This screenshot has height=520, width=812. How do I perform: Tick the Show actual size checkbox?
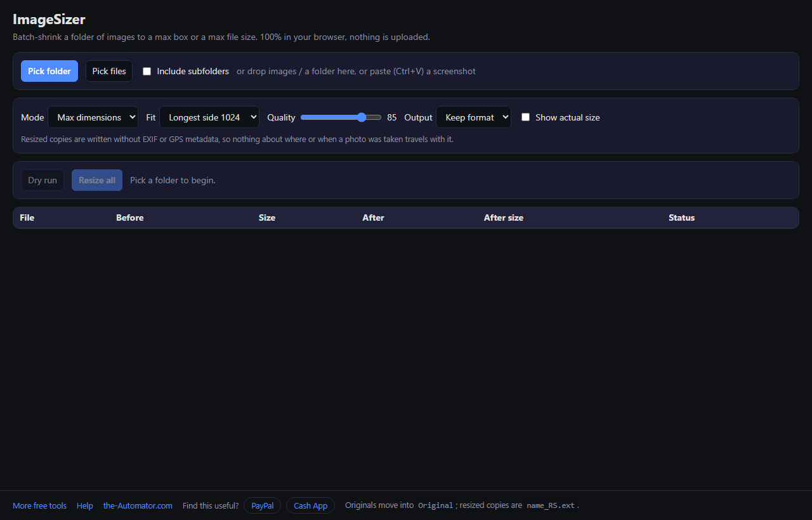[x=525, y=117]
